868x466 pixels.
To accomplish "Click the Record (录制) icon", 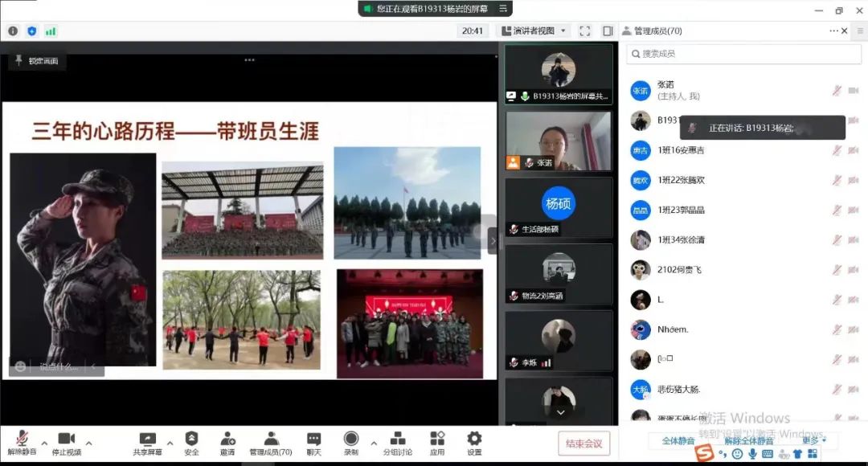I will point(351,439).
